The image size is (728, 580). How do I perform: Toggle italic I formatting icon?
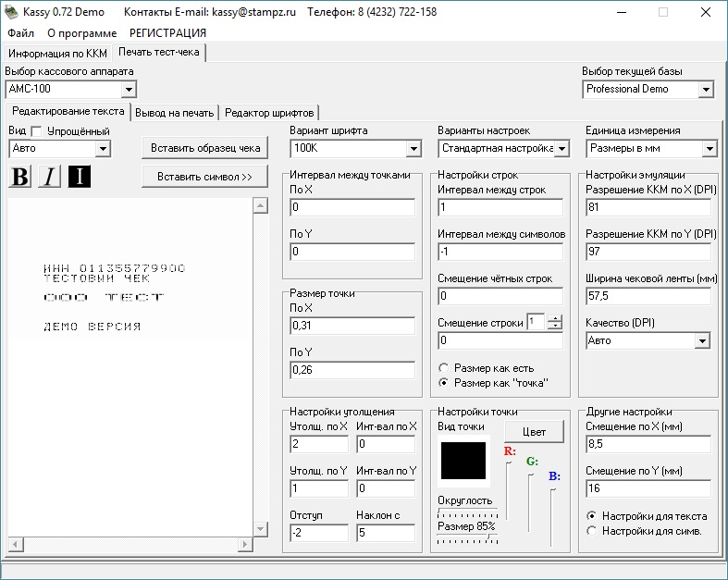(x=49, y=177)
